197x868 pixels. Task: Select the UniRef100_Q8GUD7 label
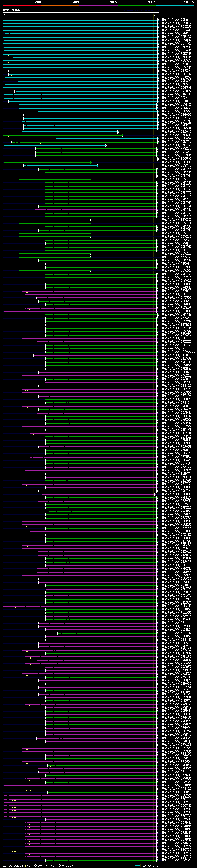pos(177,304)
